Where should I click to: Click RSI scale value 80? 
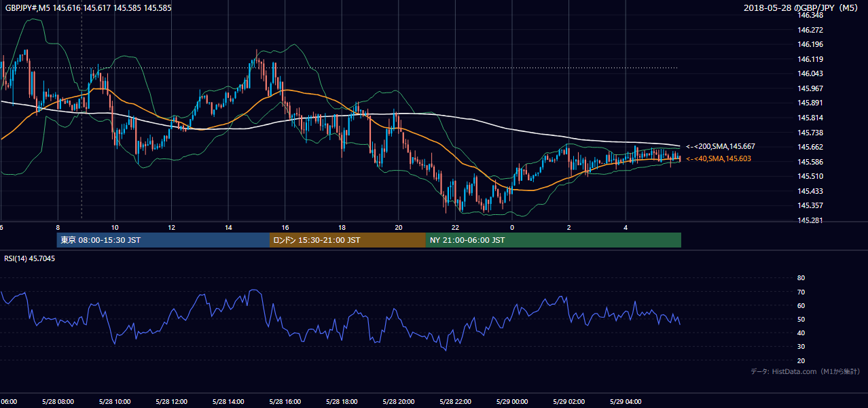(x=801, y=278)
